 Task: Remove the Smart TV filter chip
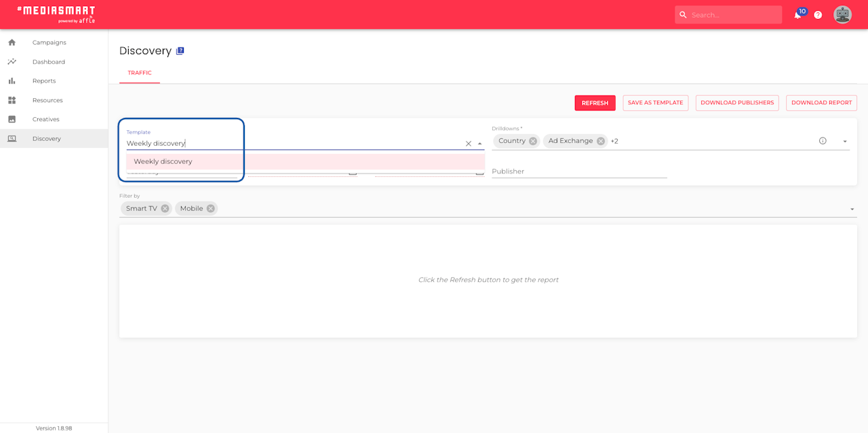point(165,209)
